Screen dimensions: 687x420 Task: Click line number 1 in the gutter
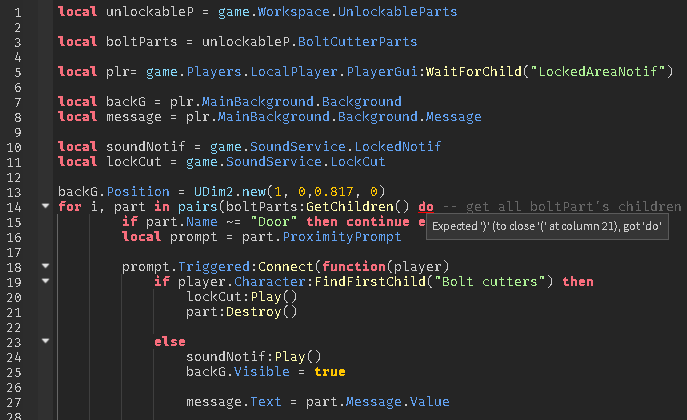[18, 13]
